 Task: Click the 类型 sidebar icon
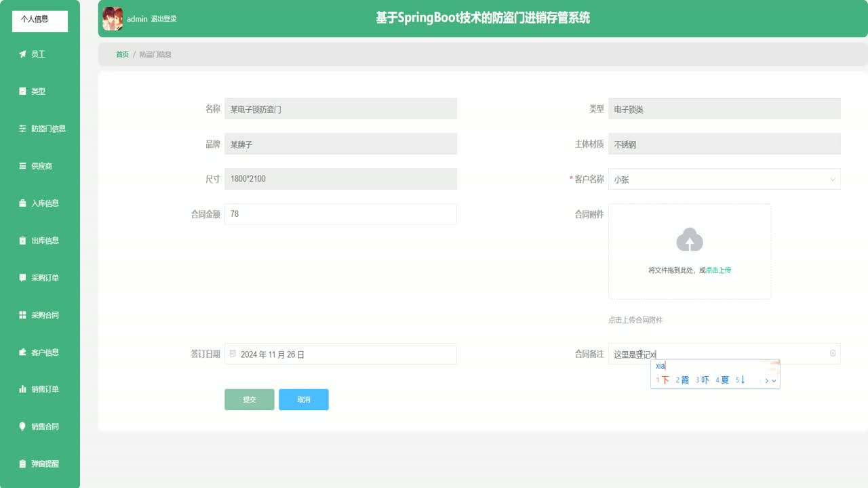click(x=22, y=91)
